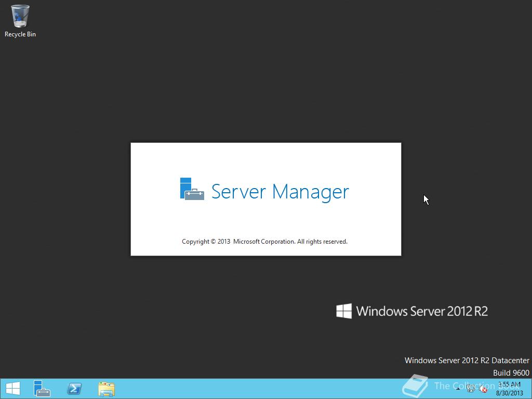This screenshot has height=399, width=532.
Task: Click the Server Manager splash screen title
Action: tap(280, 192)
